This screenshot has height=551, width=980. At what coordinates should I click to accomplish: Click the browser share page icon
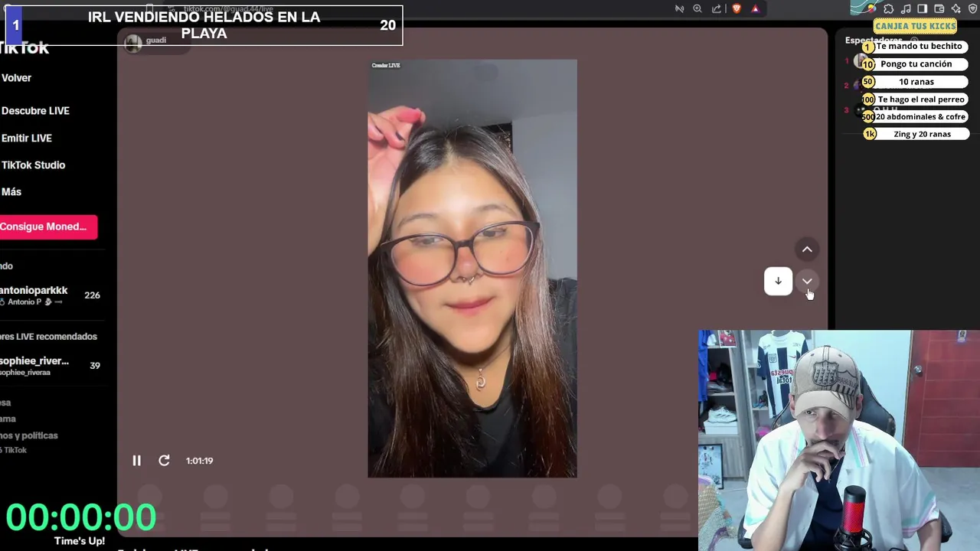pyautogui.click(x=717, y=9)
